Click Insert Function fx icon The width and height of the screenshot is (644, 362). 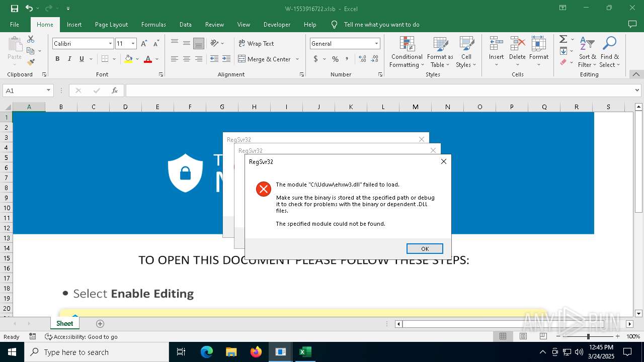point(115,90)
